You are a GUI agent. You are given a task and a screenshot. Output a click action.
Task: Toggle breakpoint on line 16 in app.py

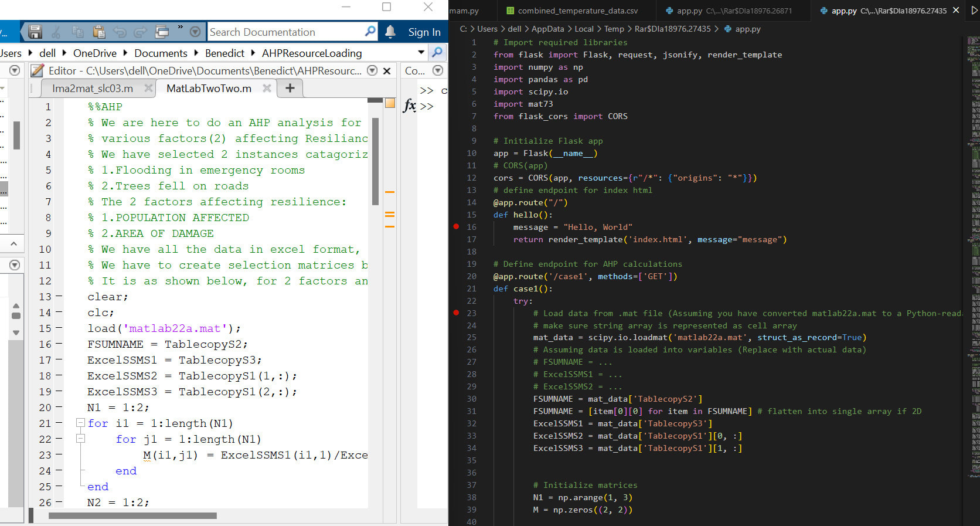tap(456, 226)
